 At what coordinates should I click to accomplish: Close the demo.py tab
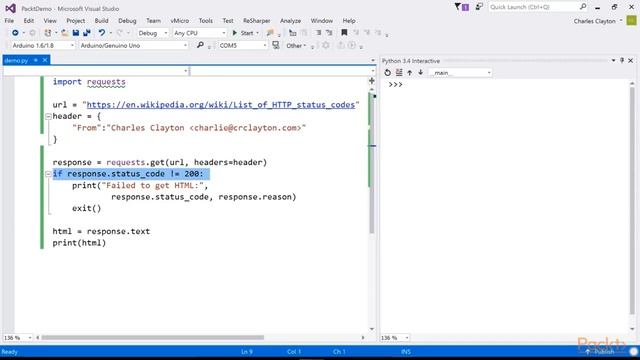click(45, 60)
